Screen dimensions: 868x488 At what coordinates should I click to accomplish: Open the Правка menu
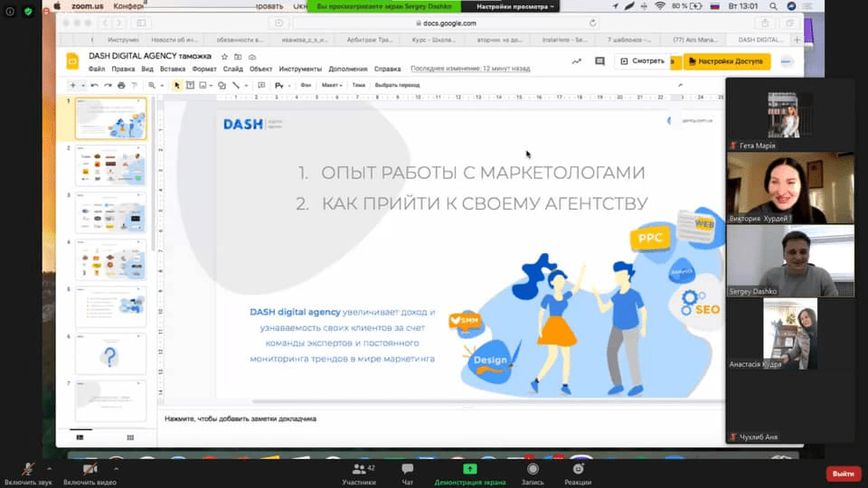[123, 70]
